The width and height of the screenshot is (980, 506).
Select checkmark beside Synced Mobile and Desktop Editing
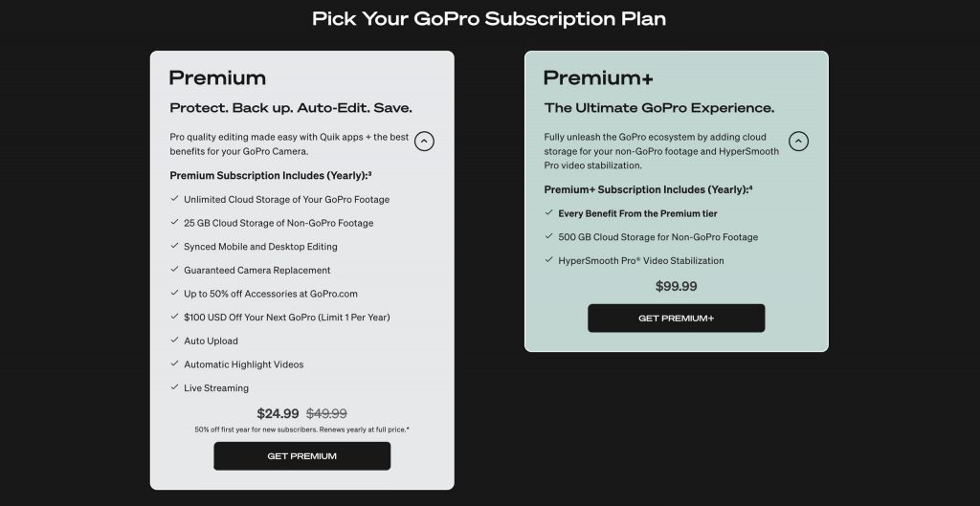click(174, 246)
